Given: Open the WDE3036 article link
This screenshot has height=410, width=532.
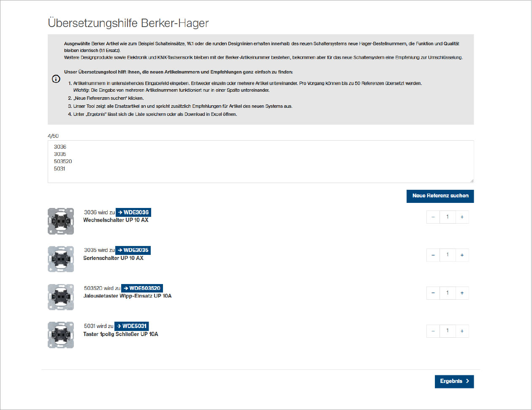Looking at the screenshot, I should click(133, 212).
